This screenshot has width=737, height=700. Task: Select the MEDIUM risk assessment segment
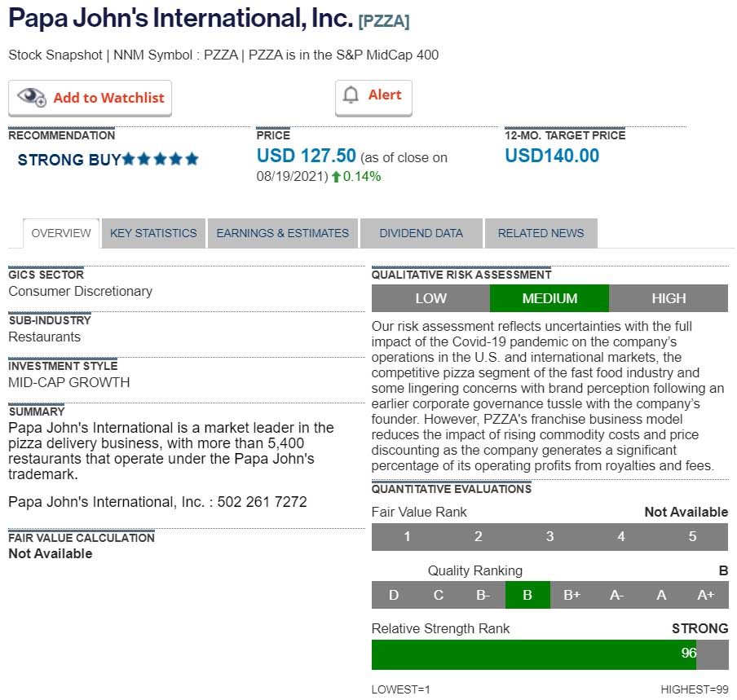(x=549, y=298)
